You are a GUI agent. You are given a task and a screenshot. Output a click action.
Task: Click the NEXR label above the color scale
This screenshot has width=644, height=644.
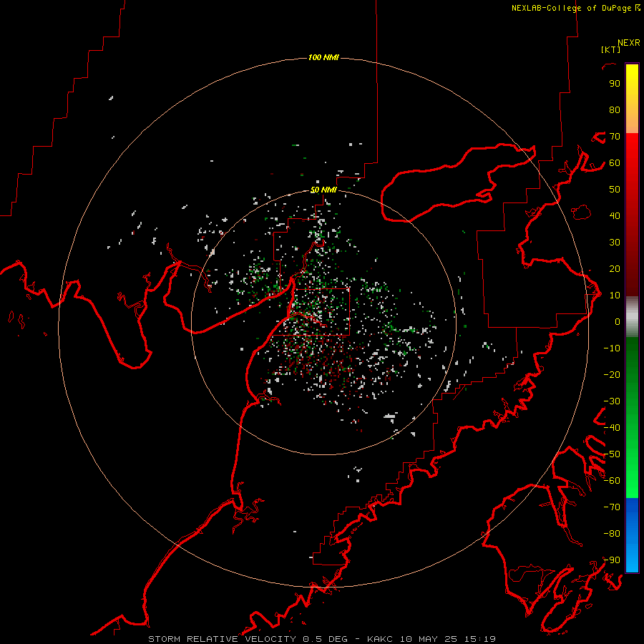coord(629,43)
